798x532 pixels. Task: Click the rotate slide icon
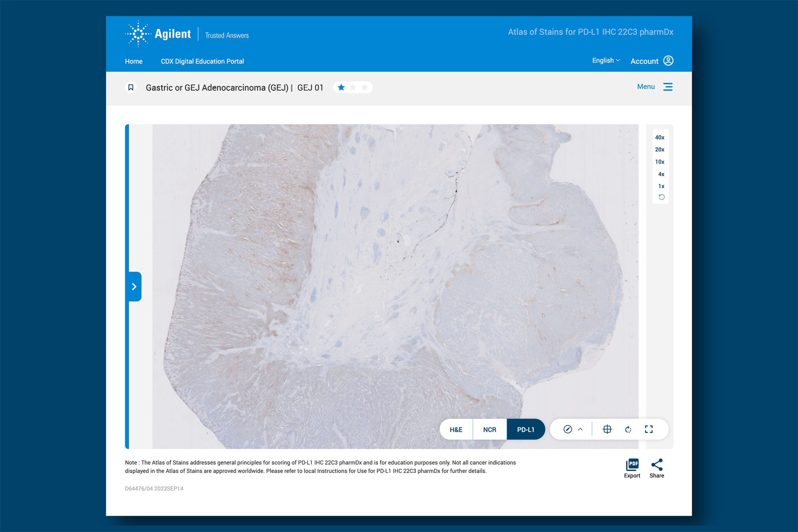tap(628, 429)
